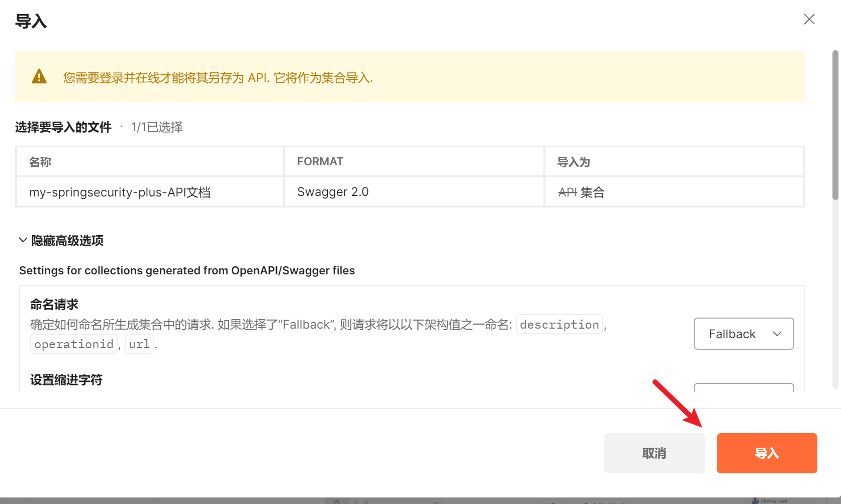The image size is (841, 504).
Task: Click the description code tag
Action: point(559,325)
